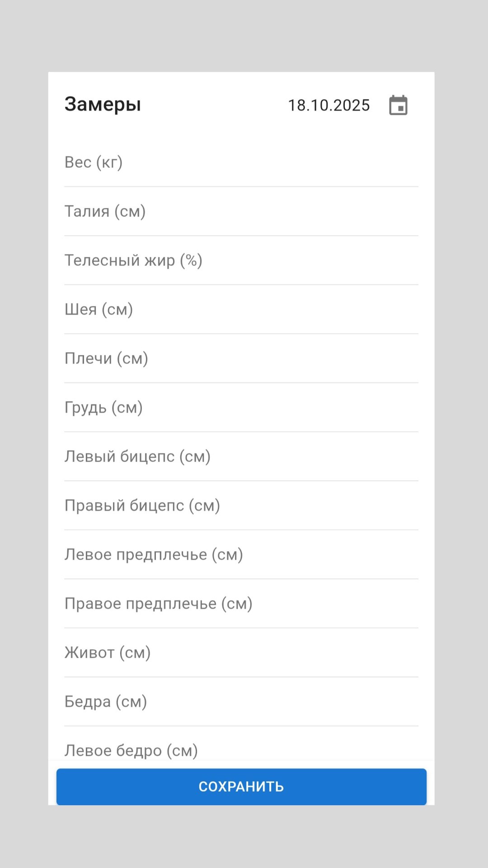This screenshot has width=488, height=868.
Task: Click the gray backdrop left of the dialog
Action: pos(23,434)
